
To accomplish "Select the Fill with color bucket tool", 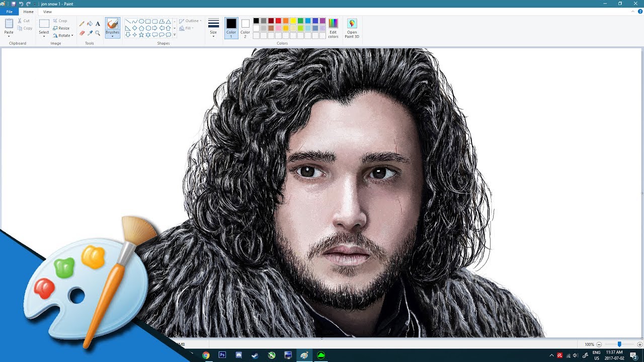I will coord(90,23).
